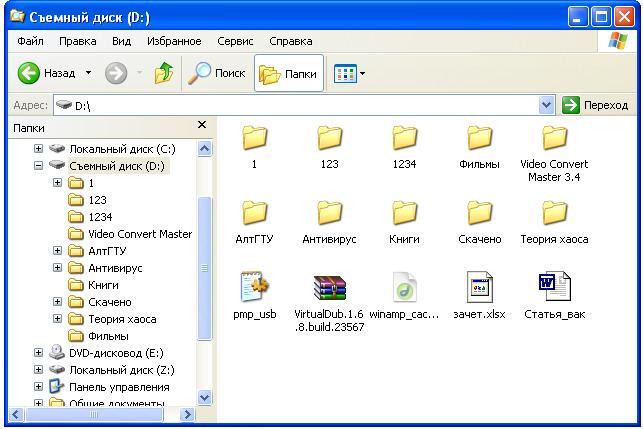Click the Переход go button
This screenshot has width=643, height=429.
[595, 105]
